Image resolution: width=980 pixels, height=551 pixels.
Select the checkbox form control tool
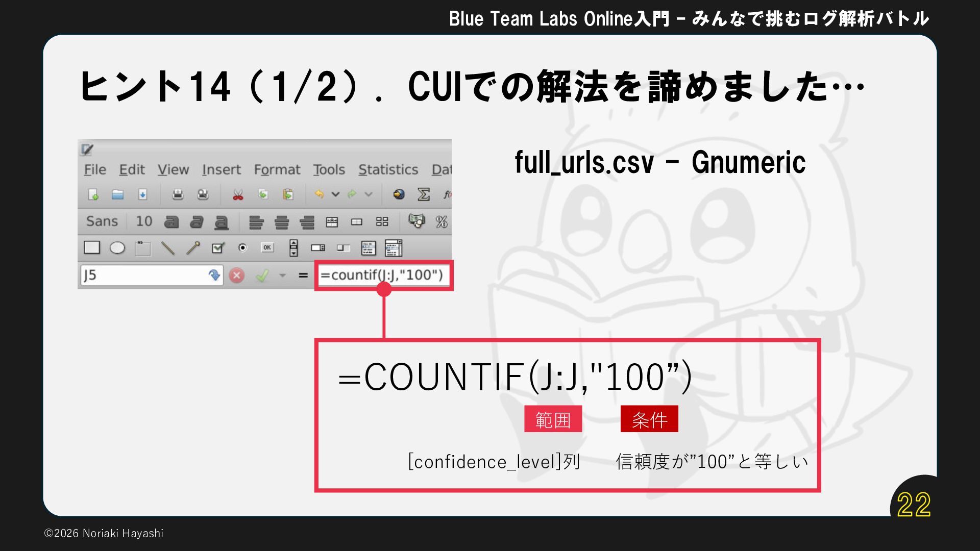coord(218,248)
